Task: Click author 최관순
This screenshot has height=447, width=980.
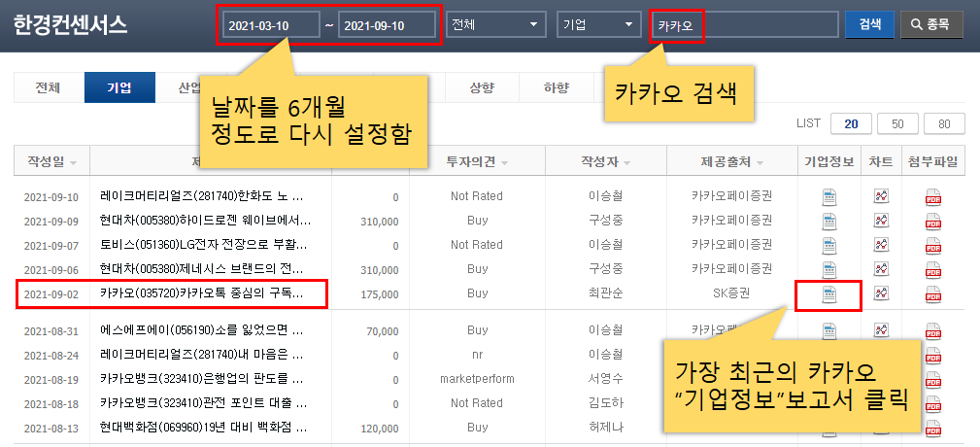Action: pos(606,293)
